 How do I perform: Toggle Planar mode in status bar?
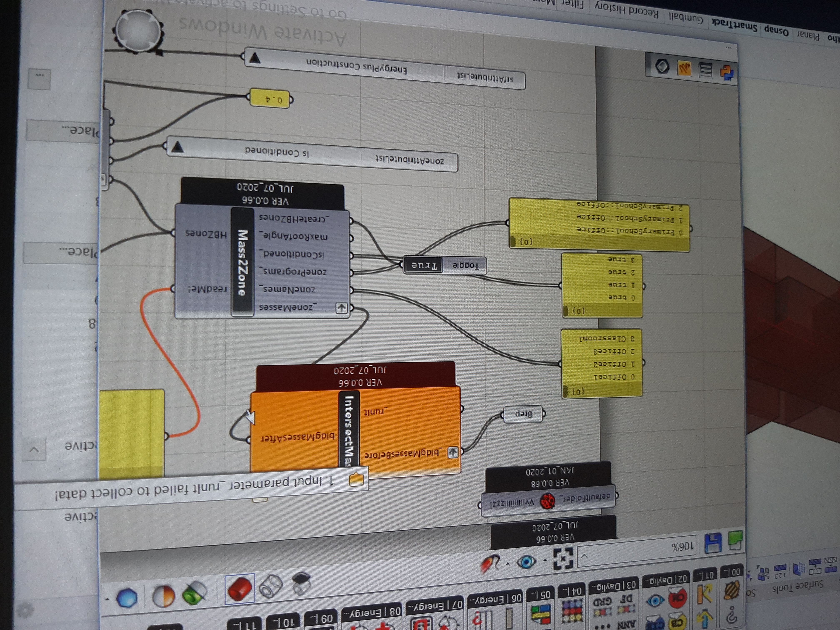tap(808, 36)
